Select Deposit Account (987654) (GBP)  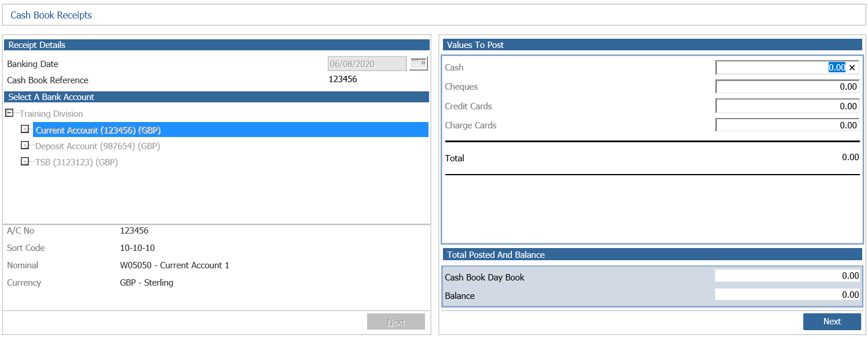tap(98, 146)
